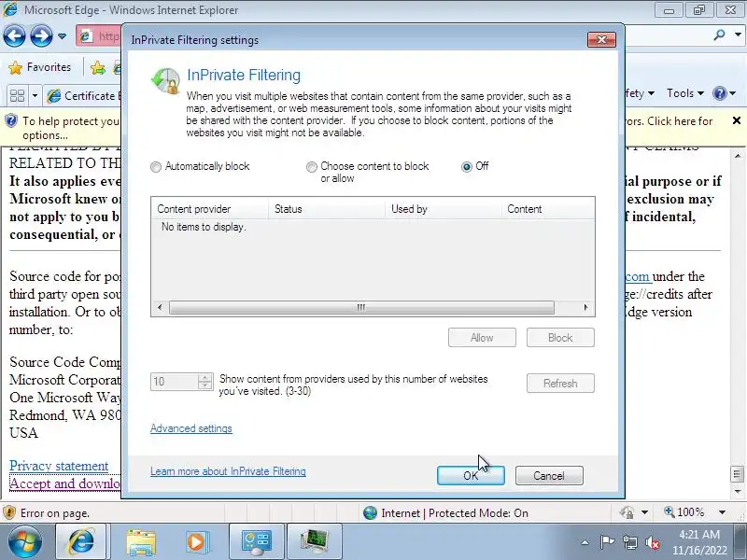Click the Action Center flag icon
The image size is (747, 560).
click(x=607, y=542)
